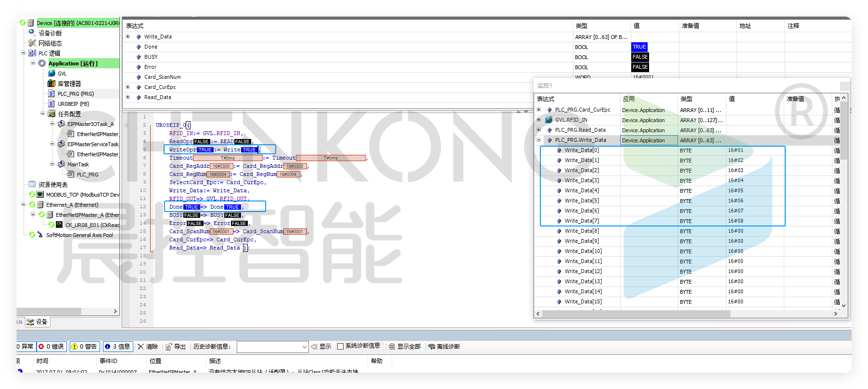868x389 pixels.
Task: Click the 0 警告 filter button
Action: coord(85,346)
